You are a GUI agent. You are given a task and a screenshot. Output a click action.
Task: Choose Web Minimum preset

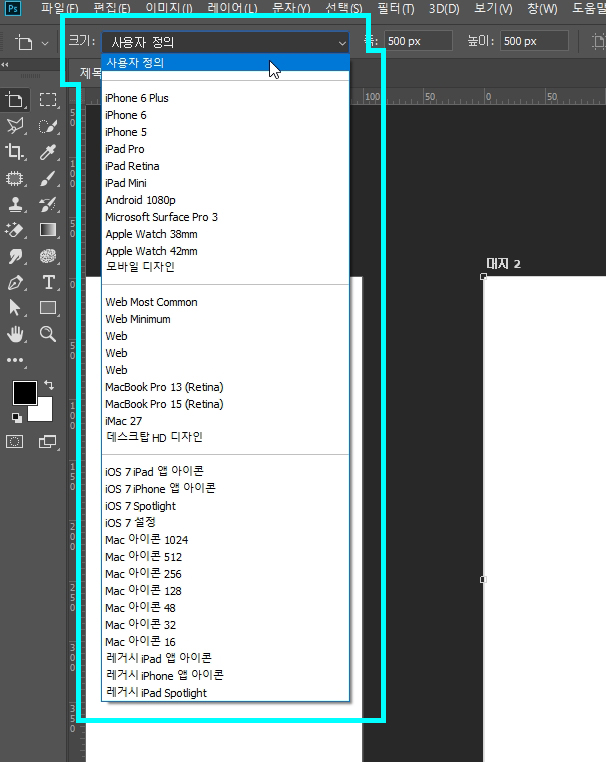(225, 319)
